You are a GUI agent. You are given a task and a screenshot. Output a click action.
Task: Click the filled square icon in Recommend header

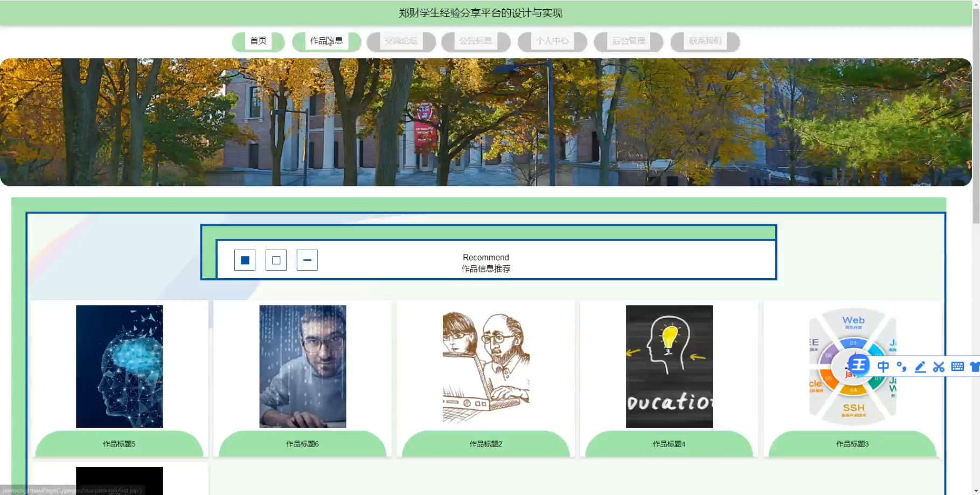pyautogui.click(x=245, y=260)
